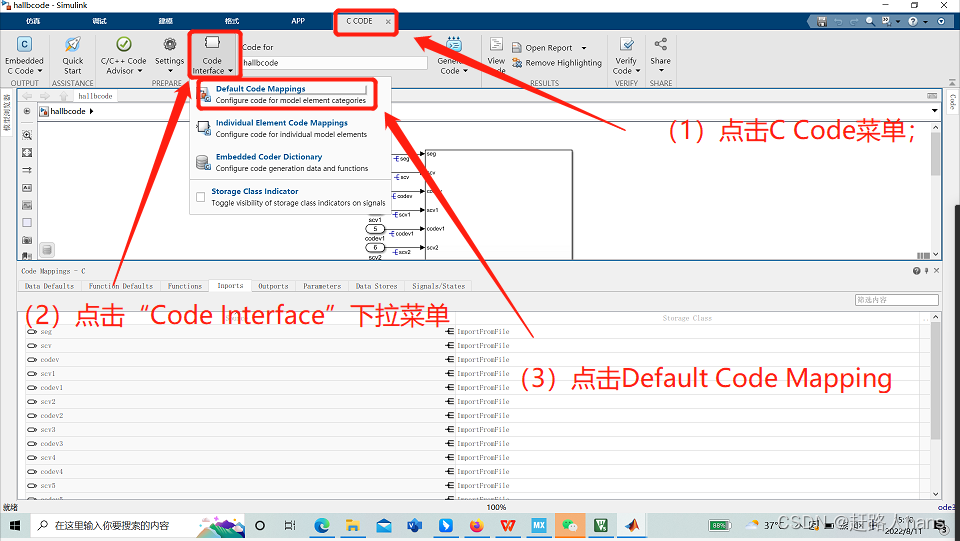Click Fit to View palette icon
This screenshot has width=960, height=541.
tap(27, 152)
